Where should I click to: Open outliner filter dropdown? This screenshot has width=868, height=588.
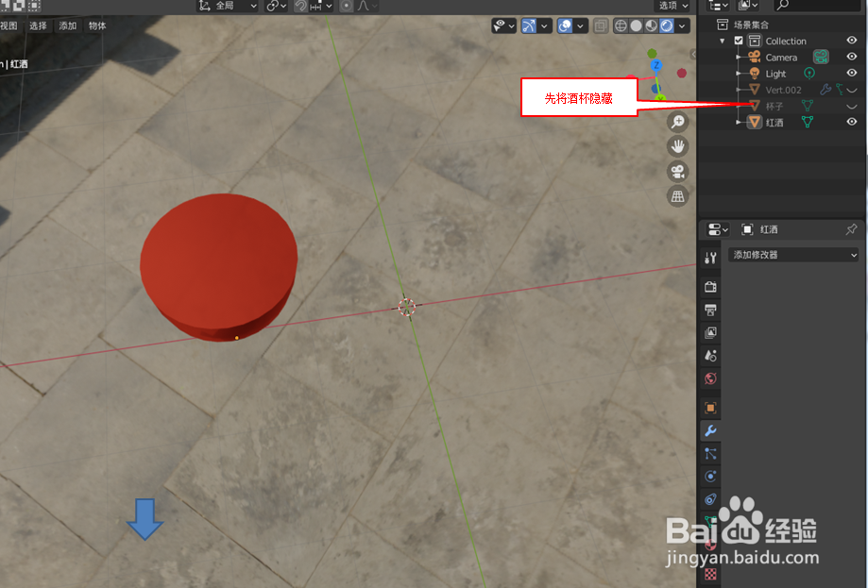pos(747,6)
